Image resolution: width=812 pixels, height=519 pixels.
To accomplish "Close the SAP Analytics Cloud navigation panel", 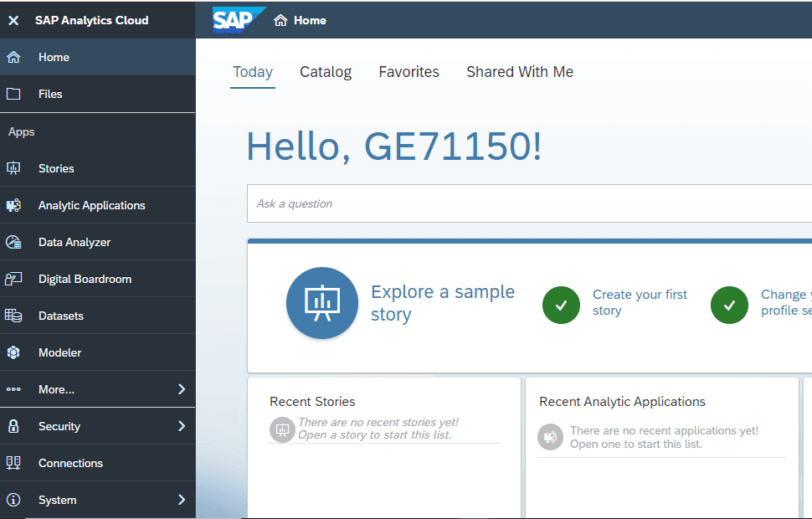I will [13, 20].
